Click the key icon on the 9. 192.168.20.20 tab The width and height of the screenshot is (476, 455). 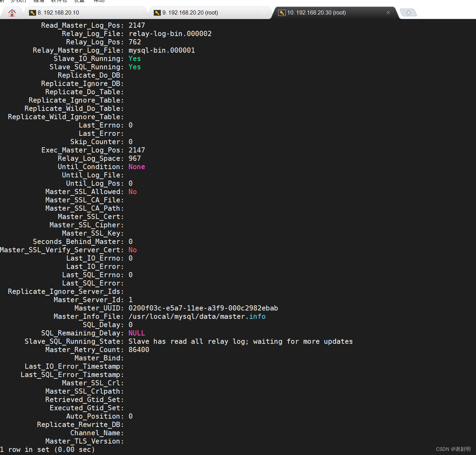157,13
